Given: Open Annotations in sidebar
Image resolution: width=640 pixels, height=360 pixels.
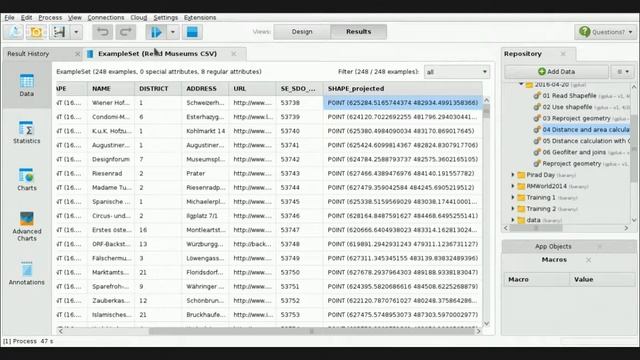Looking at the screenshot, I should tap(27, 273).
